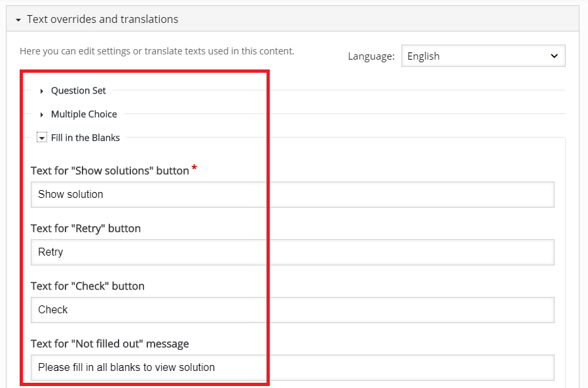Screen dimensions: 588x388
Task: Open the Question Set section label
Action: pyautogui.click(x=79, y=90)
